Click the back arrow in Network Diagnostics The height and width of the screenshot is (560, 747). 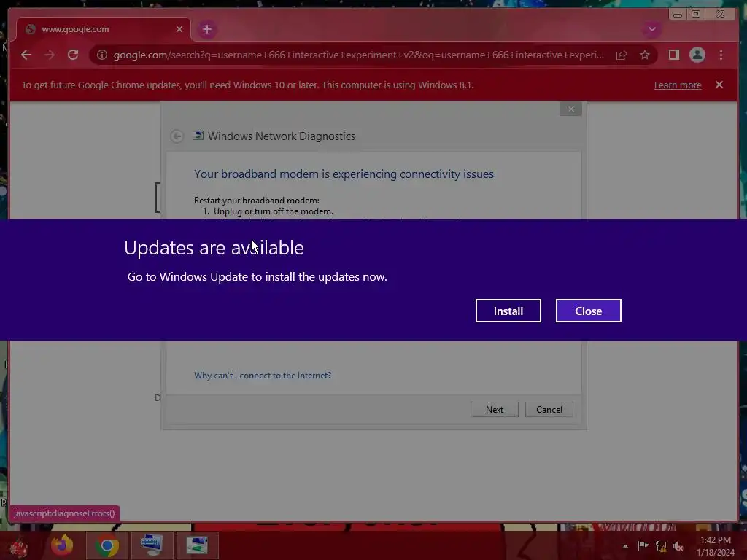pos(177,136)
